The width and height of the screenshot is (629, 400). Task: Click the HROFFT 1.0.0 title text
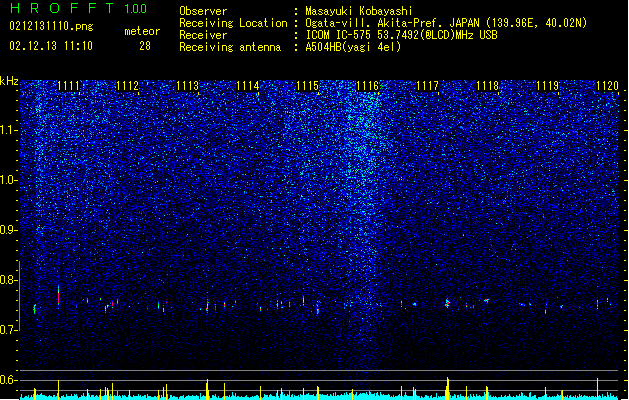[x=78, y=8]
